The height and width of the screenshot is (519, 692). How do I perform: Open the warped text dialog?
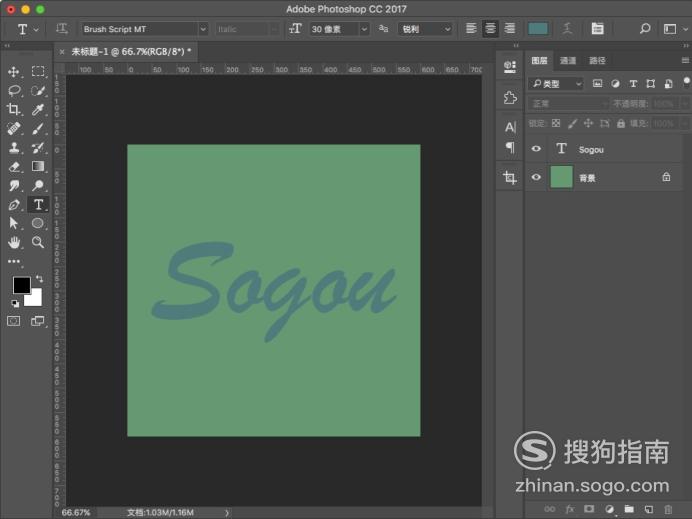tap(568, 29)
